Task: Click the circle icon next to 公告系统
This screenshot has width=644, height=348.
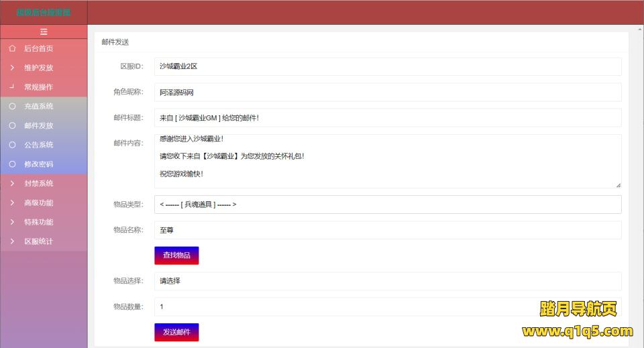Action: pos(12,145)
